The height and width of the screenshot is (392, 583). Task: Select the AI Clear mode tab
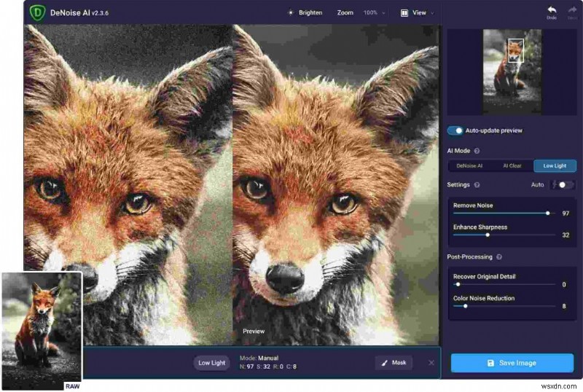(x=512, y=166)
